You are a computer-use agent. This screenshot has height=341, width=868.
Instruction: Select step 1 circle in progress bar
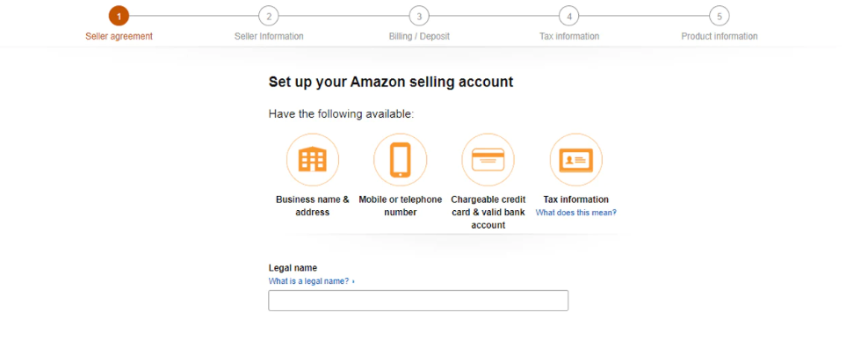119,16
